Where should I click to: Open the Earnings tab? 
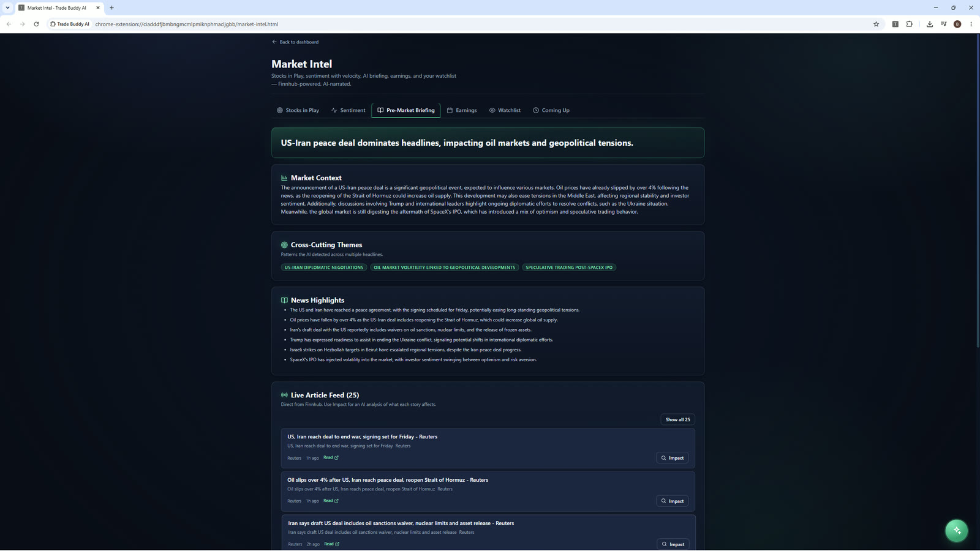pos(462,110)
